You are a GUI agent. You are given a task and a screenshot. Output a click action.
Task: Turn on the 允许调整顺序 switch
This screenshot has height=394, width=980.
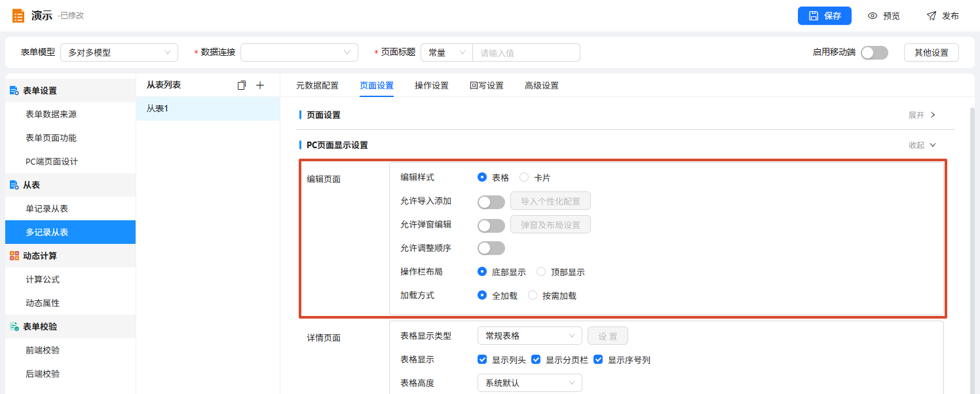point(491,248)
